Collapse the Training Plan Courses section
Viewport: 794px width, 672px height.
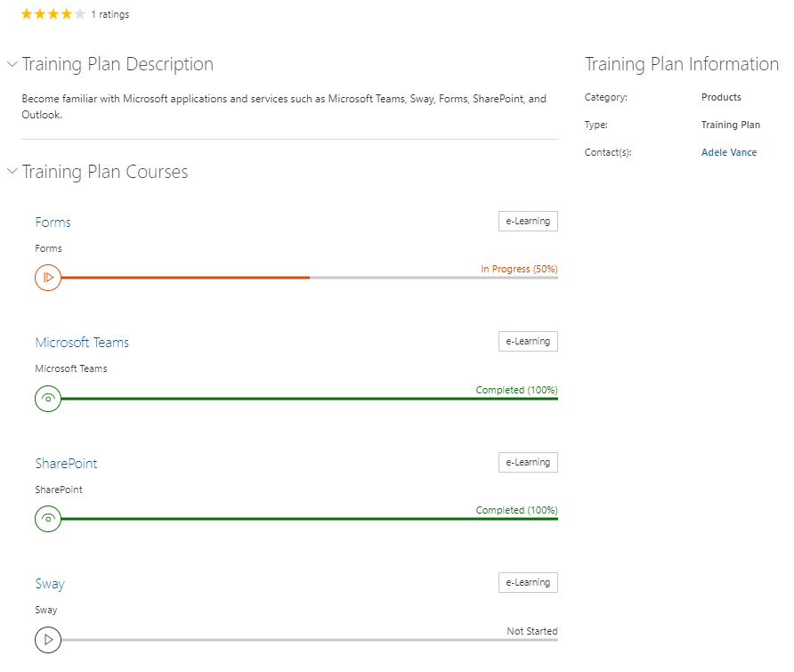(x=12, y=171)
